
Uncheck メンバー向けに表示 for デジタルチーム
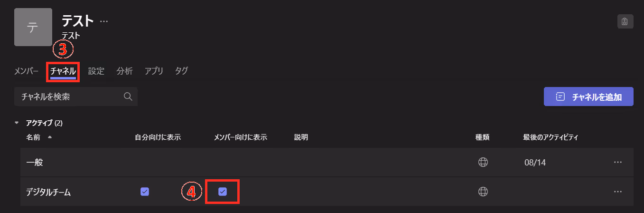(x=222, y=192)
